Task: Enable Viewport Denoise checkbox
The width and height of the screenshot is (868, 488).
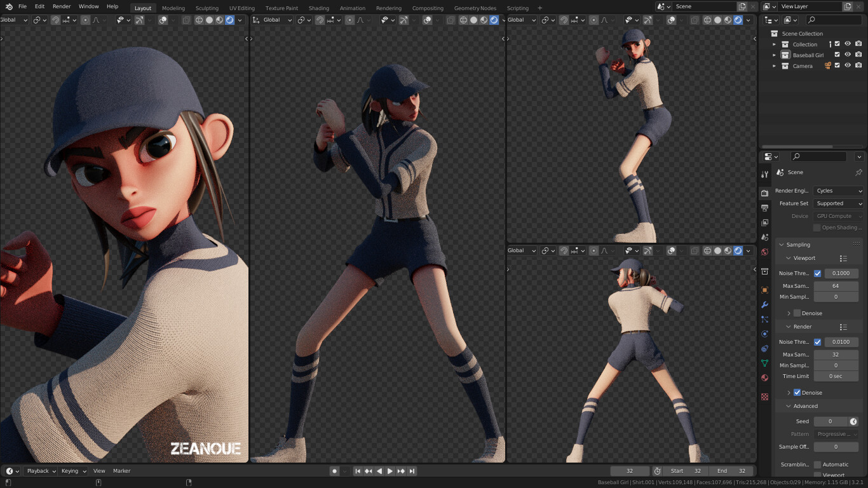Action: click(797, 313)
